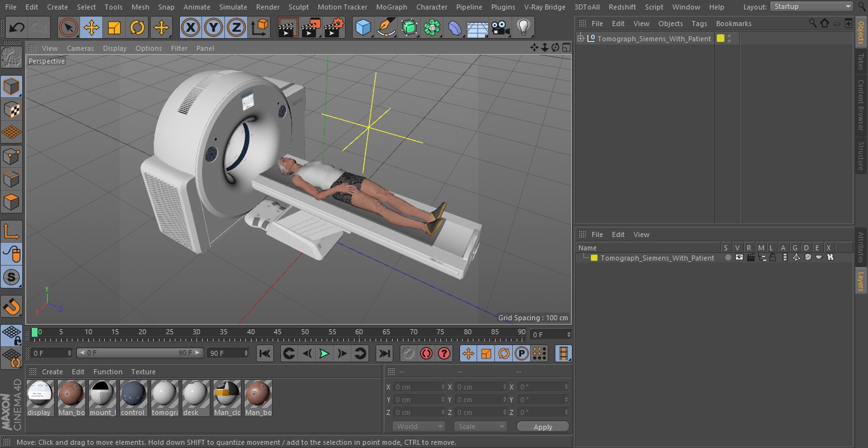The image size is (868, 448).
Task: Open viewport Display menu
Action: [114, 48]
